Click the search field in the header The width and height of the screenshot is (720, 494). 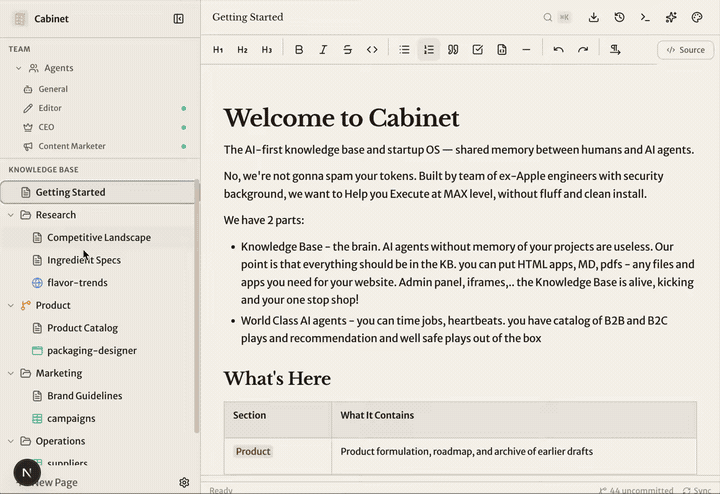[x=557, y=17]
